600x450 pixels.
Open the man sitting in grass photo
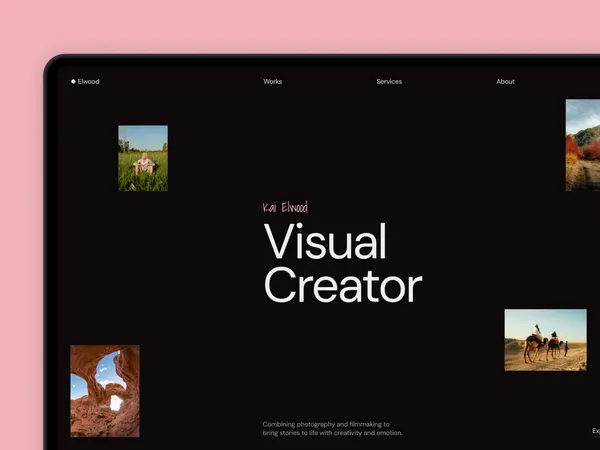point(143,158)
